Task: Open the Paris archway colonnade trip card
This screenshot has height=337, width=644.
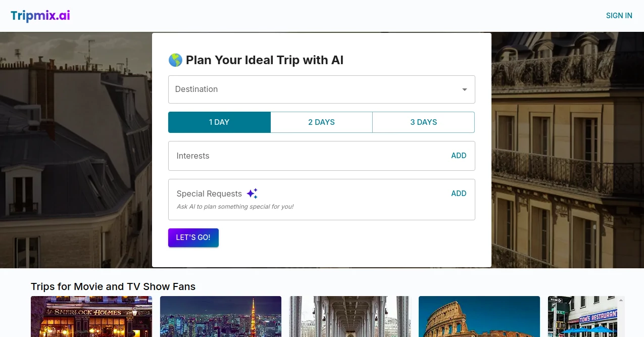Action: coord(350,316)
